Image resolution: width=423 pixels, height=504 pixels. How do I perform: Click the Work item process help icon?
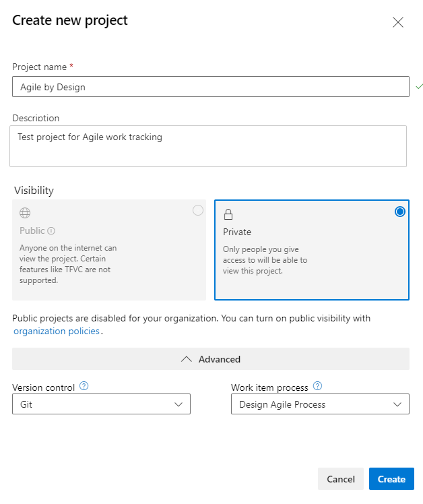click(317, 385)
